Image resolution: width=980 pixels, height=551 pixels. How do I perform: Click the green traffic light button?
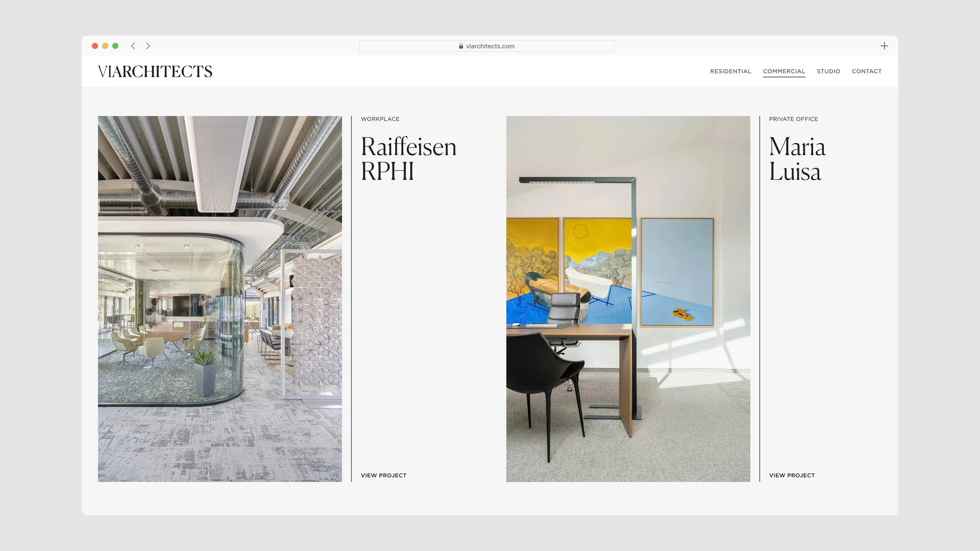[115, 46]
